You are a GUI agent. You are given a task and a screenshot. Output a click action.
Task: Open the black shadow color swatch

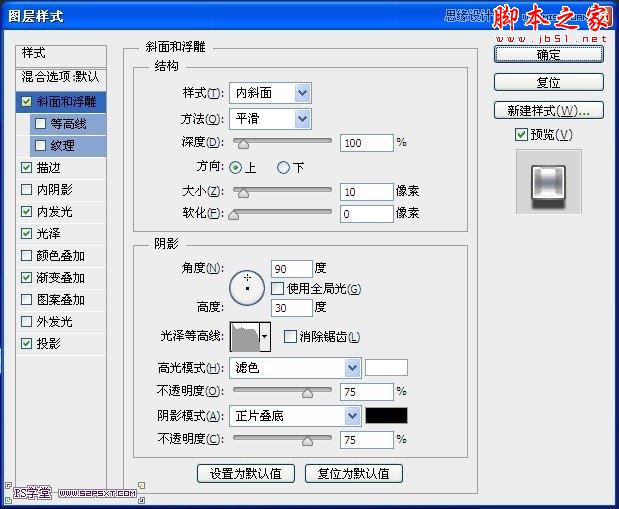coord(386,416)
